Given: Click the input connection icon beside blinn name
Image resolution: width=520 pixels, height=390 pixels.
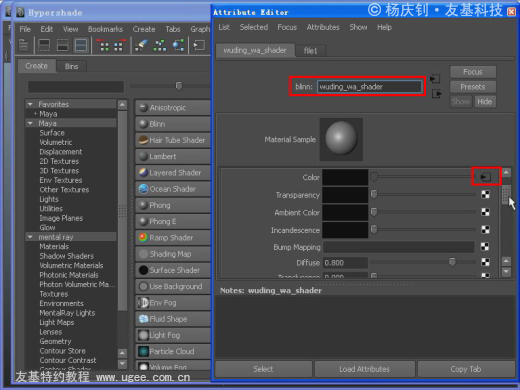Looking at the screenshot, I should tap(435, 79).
